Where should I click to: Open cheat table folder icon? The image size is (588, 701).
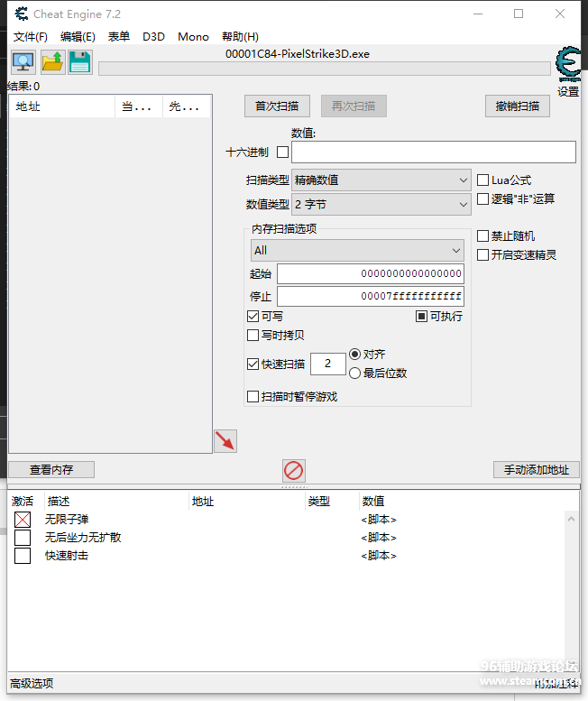[x=52, y=62]
